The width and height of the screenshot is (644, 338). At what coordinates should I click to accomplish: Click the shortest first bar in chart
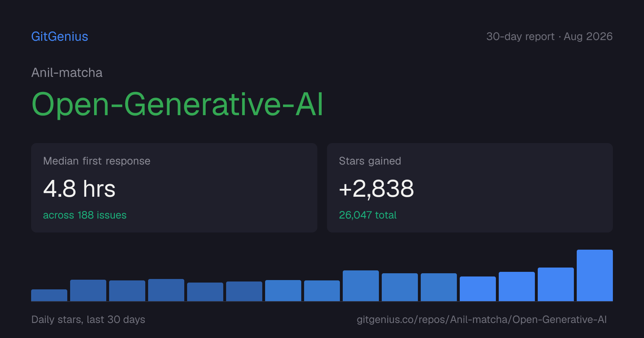[x=49, y=295]
